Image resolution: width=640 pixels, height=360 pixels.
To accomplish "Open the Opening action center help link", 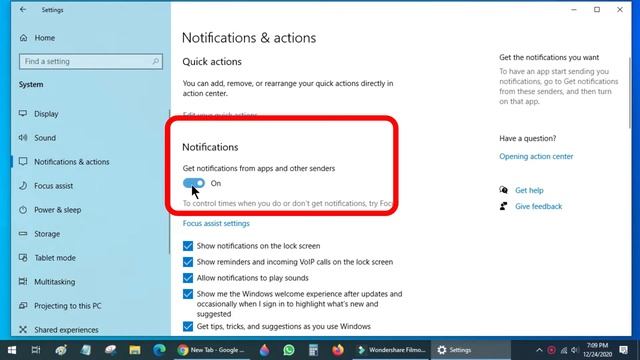I will click(536, 156).
